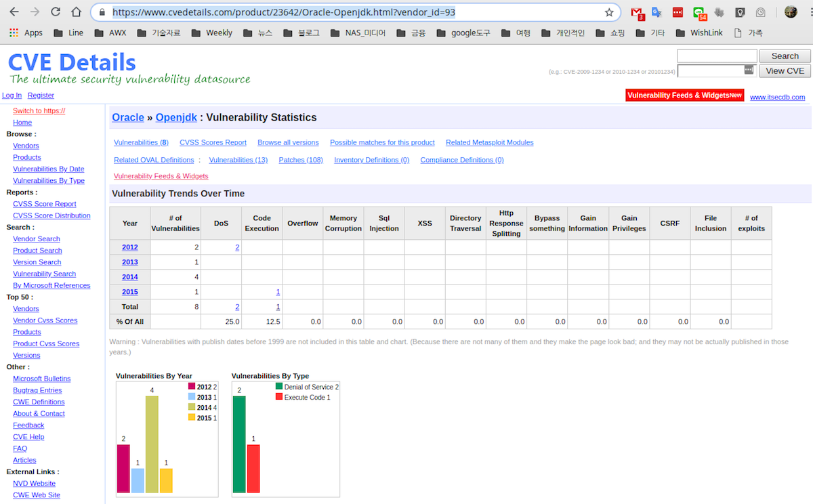Open the Line bookmarks folder

point(68,33)
